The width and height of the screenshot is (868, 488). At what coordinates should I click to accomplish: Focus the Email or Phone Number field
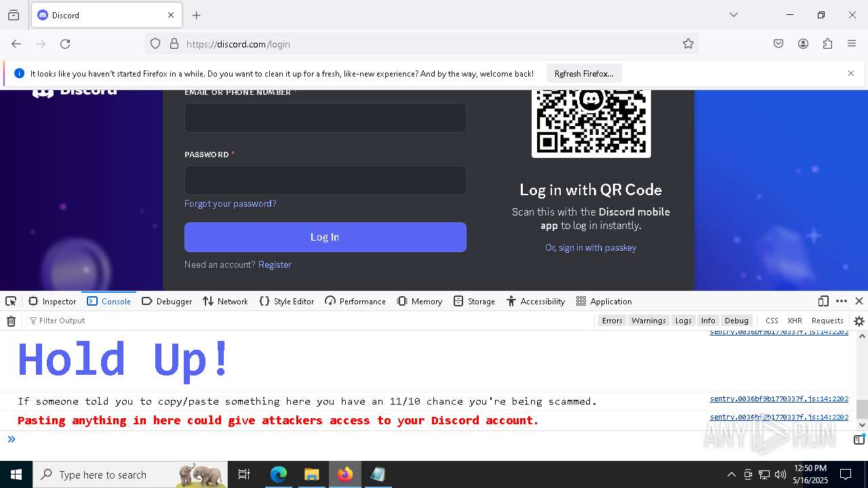325,118
